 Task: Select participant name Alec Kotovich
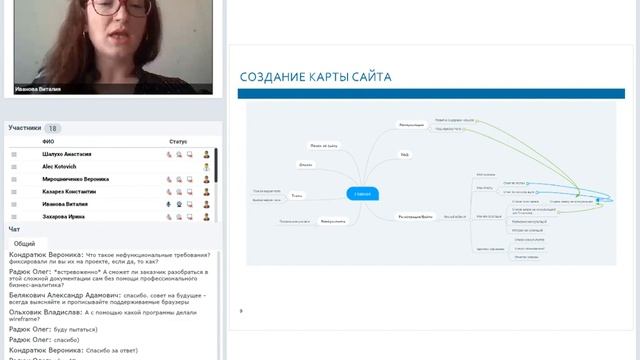coord(59,167)
